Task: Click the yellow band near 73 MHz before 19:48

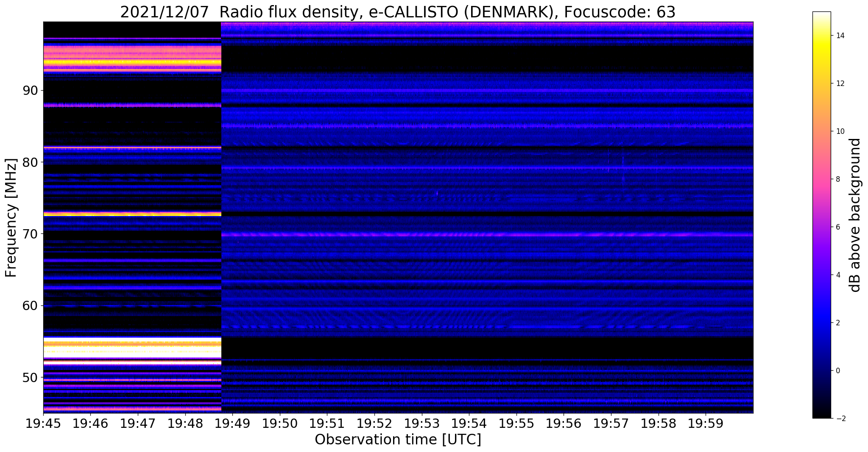Action: coord(132,214)
